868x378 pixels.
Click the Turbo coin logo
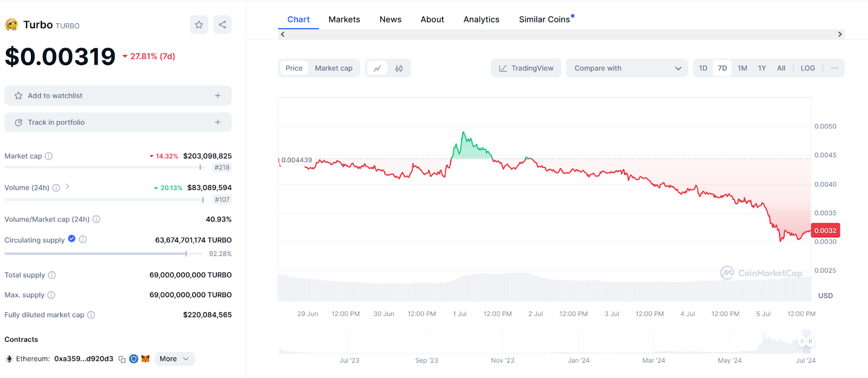(x=11, y=24)
